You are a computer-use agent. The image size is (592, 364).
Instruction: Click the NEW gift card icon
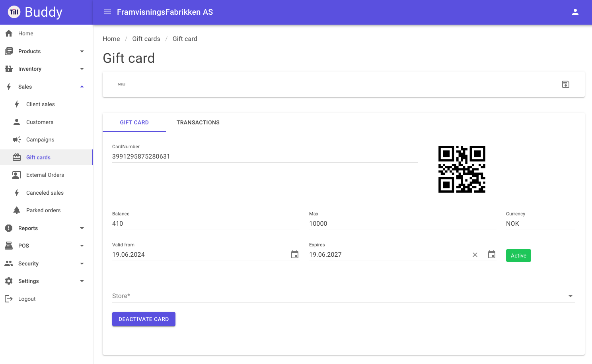click(x=122, y=84)
